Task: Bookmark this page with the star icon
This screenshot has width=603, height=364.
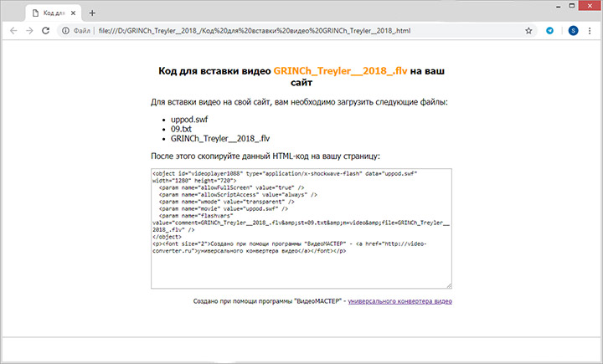Action: [528, 31]
